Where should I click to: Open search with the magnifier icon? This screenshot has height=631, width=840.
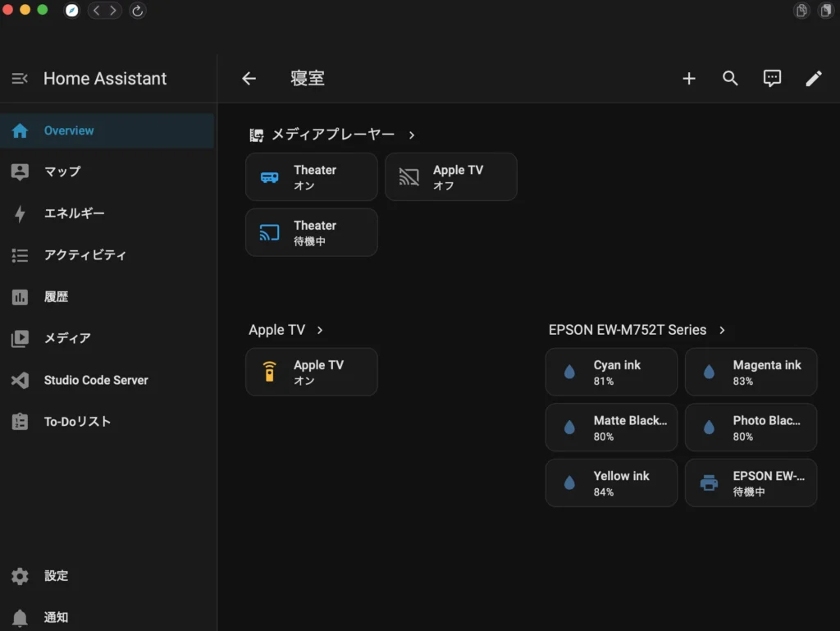(x=730, y=79)
